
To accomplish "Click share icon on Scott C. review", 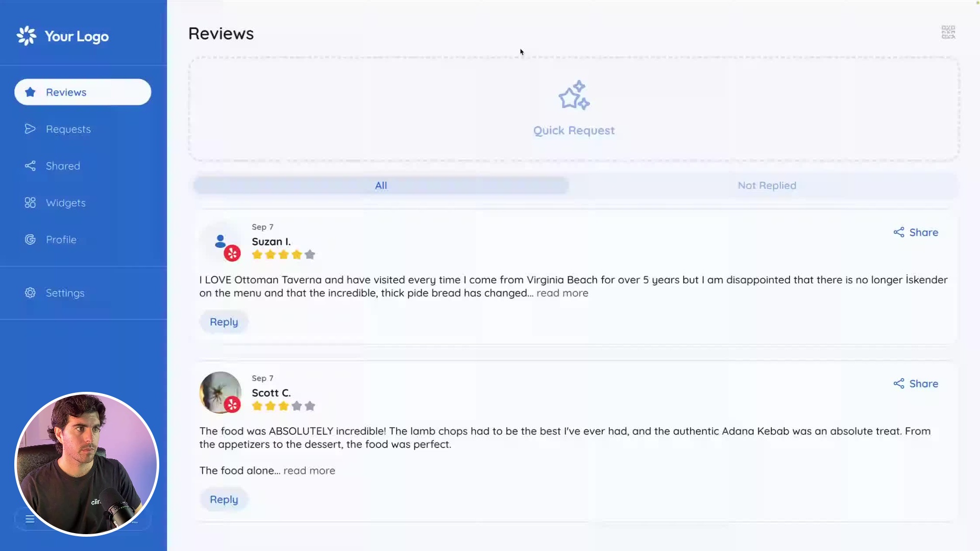I will (x=899, y=384).
